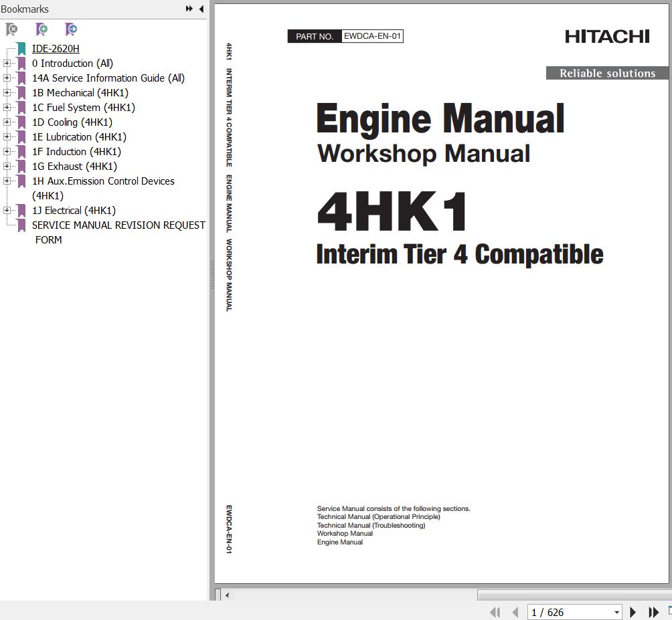Click the panel splitter grip between bookmarks and page

212,274
